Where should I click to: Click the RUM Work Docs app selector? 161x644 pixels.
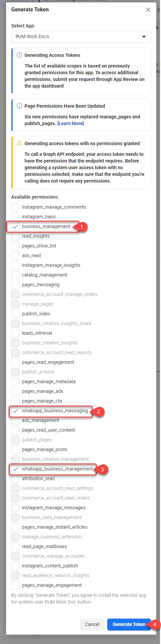coord(81,37)
